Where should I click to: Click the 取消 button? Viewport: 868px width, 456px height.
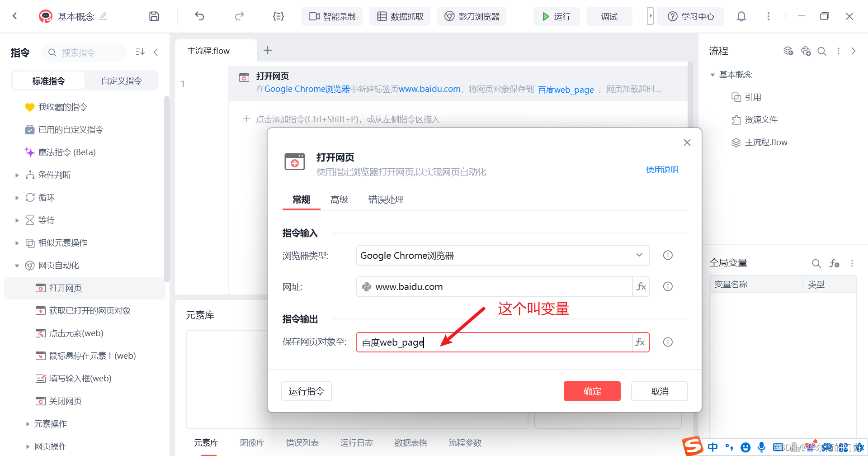659,391
